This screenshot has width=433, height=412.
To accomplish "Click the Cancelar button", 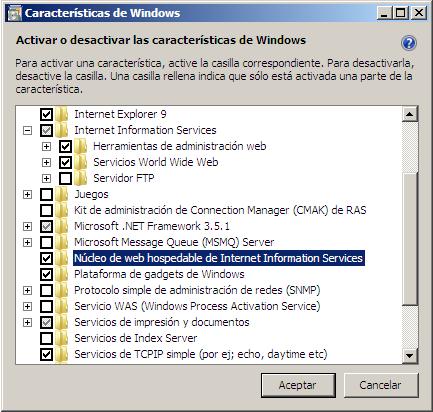I will pyautogui.click(x=380, y=385).
